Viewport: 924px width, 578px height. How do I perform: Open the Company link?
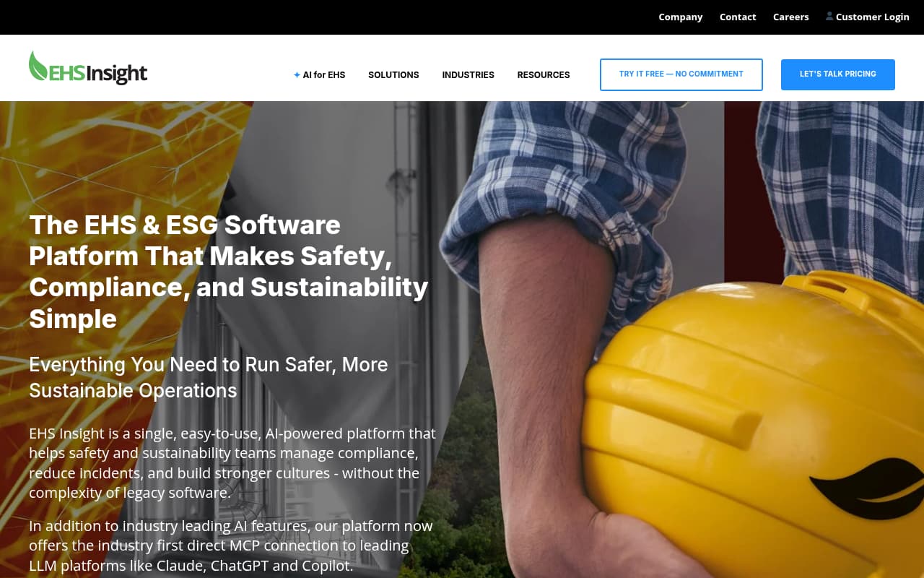click(x=680, y=17)
